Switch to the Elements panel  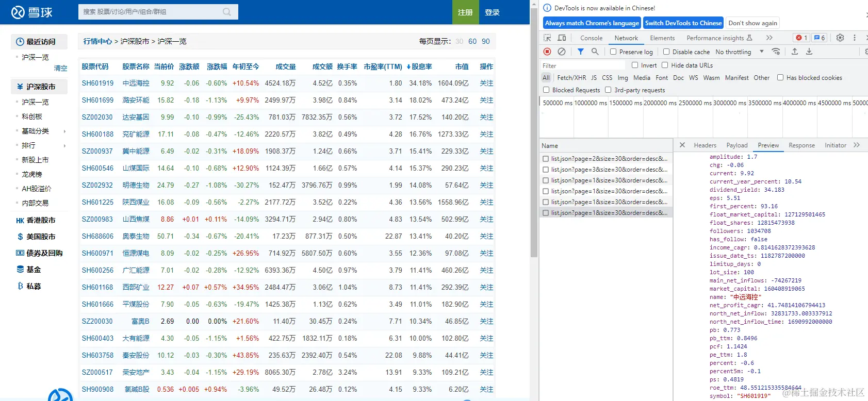662,38
